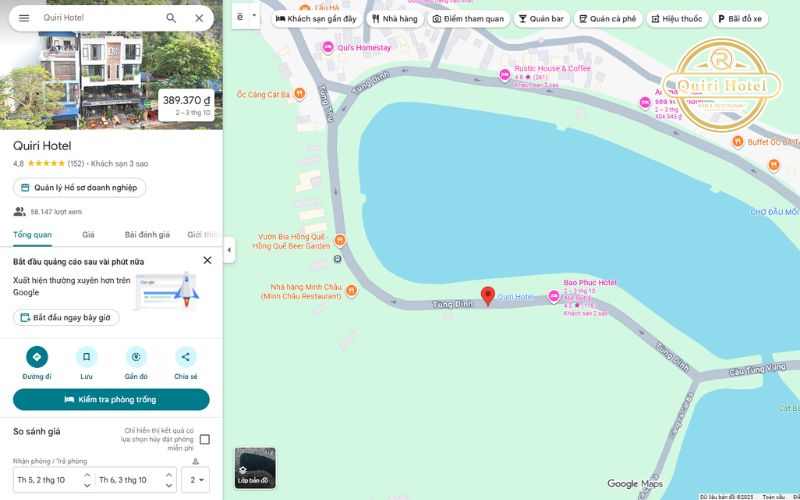Click the red Quiri Hotel map pin

point(488,295)
